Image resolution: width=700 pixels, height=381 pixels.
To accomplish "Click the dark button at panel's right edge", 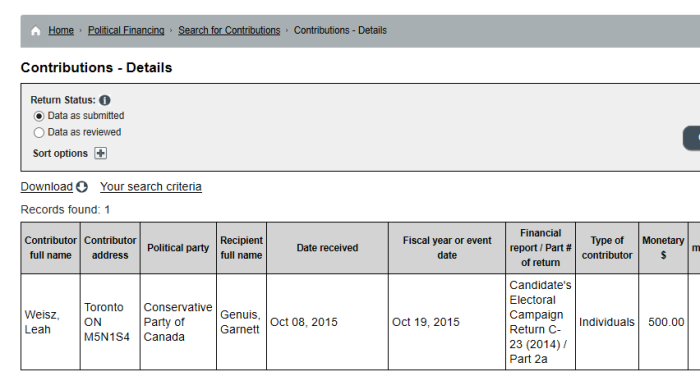I will 692,138.
